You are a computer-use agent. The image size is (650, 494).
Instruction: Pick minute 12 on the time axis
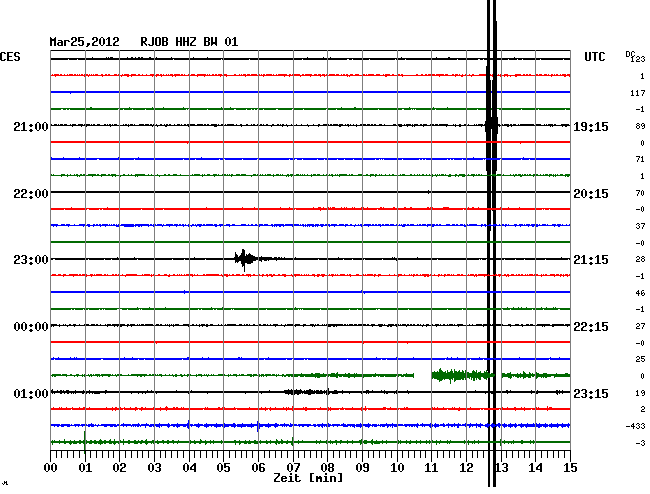point(466,468)
